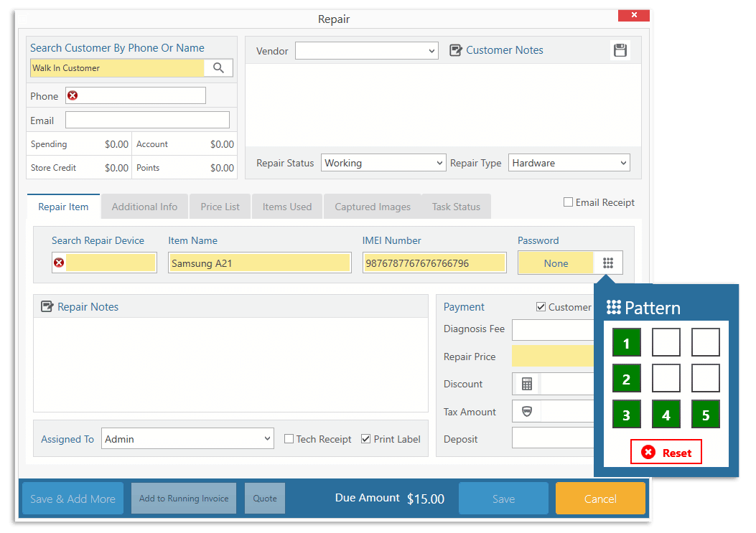This screenshot has width=756, height=533.
Task: Click the Customer Notes edit icon
Action: [x=455, y=49]
